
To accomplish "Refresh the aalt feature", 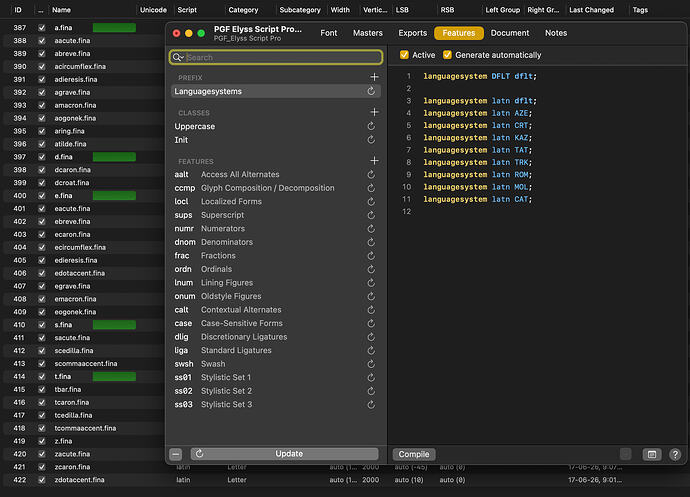I will point(371,175).
